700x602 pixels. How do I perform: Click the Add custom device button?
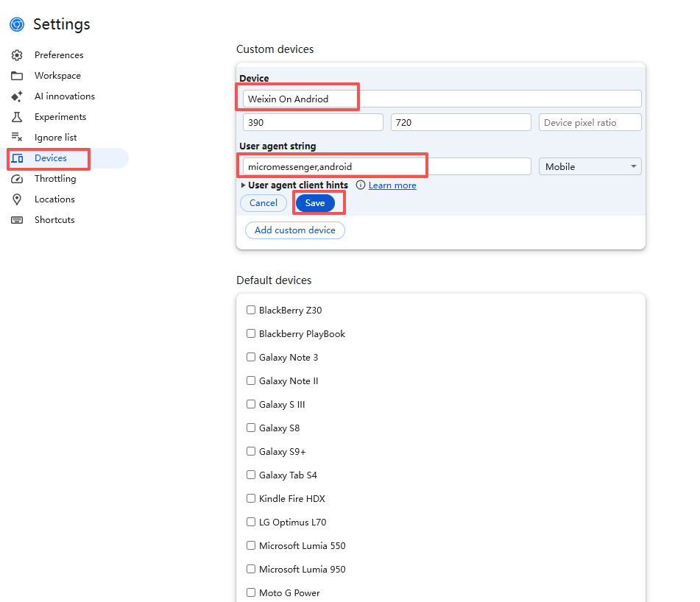pos(294,230)
